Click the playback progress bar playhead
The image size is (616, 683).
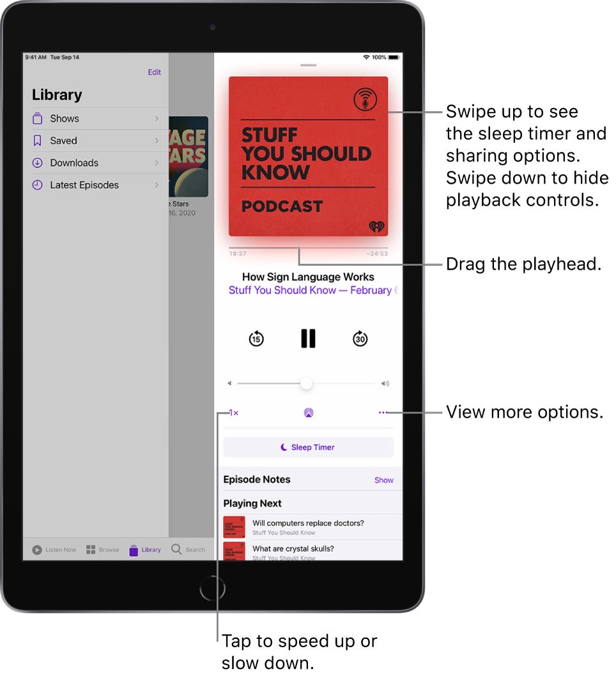[x=299, y=248]
